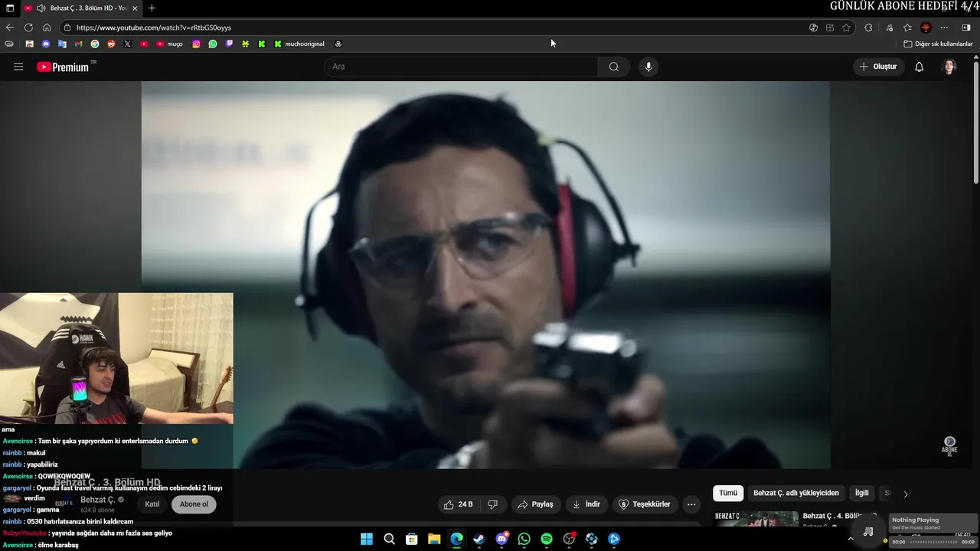Open browser extensions puzzle icon

868,28
